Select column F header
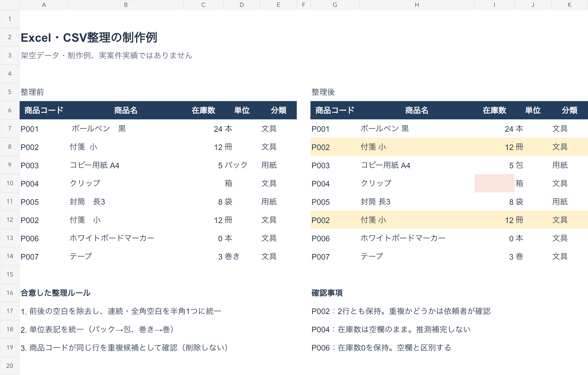This screenshot has height=375, width=588. point(304,5)
